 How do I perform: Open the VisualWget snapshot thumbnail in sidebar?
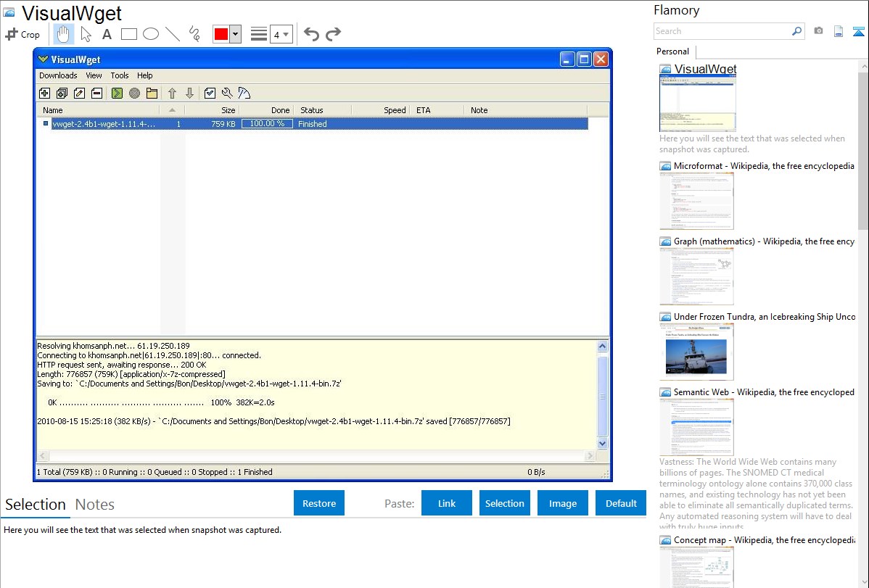tap(698, 104)
